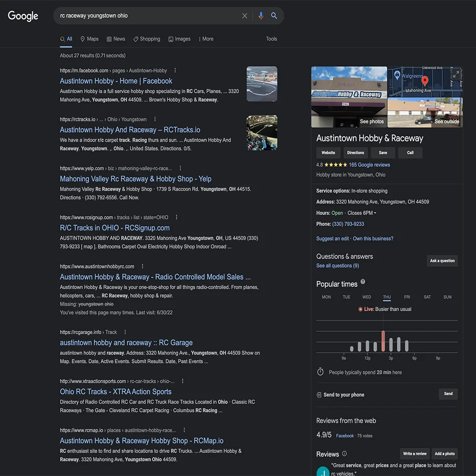Clear the search box with the X icon
Image resolution: width=476 pixels, height=476 pixels.
[245, 16]
